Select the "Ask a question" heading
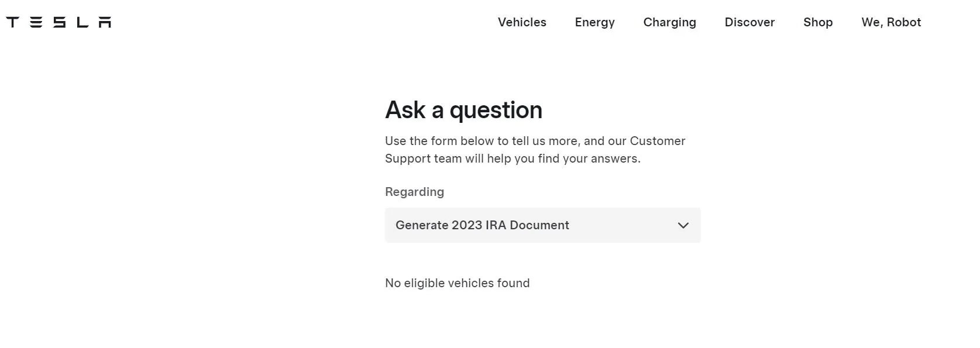980x348 pixels. pos(463,110)
